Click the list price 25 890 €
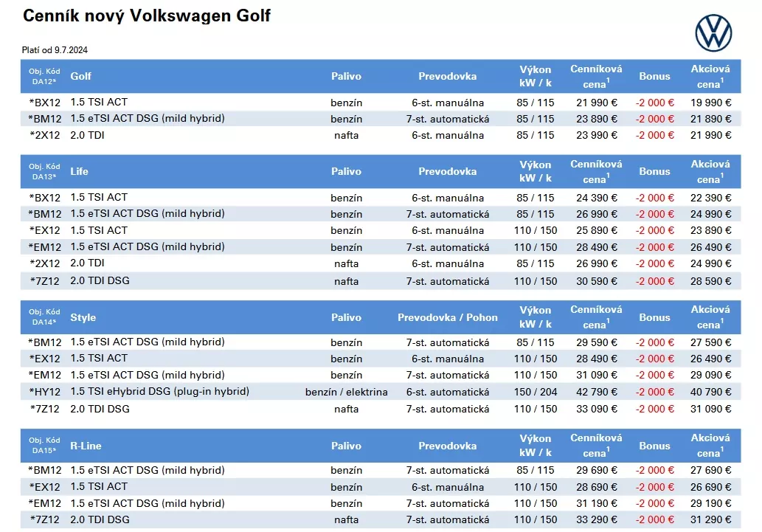762x532 pixels. (x=596, y=230)
